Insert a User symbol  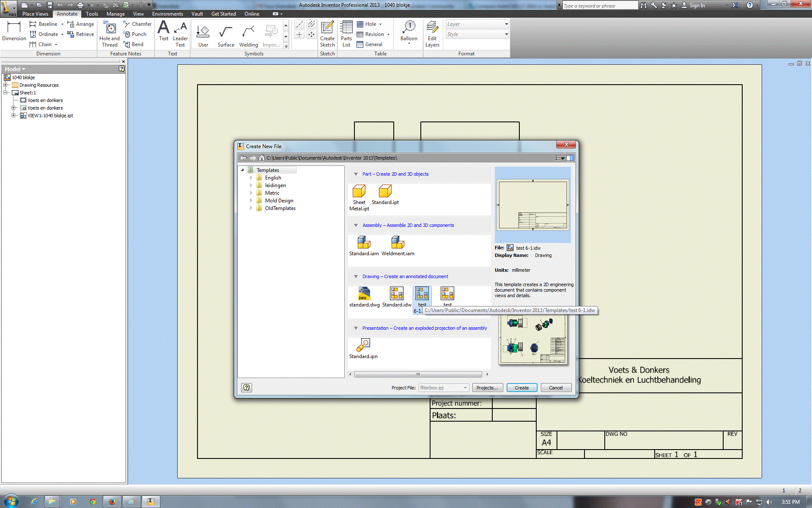(x=203, y=36)
